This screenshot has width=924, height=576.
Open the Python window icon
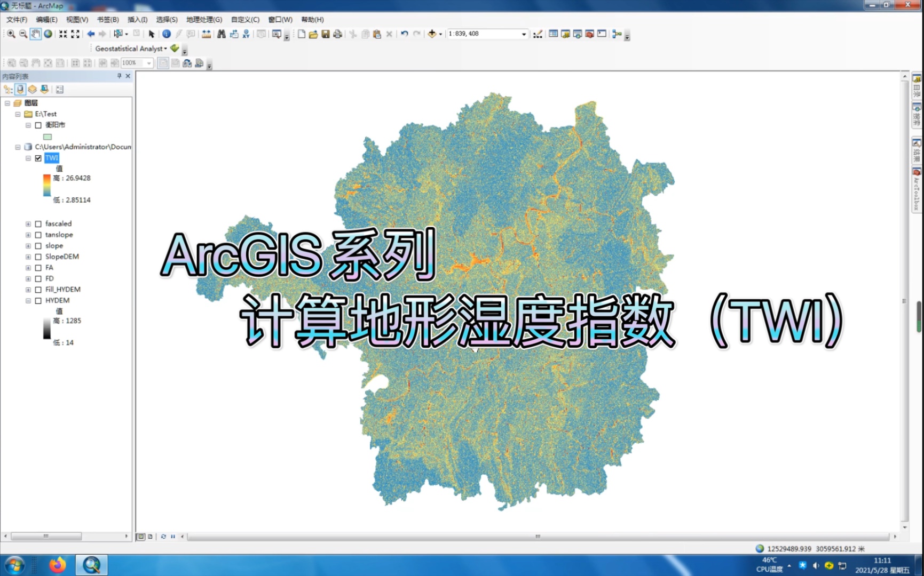(x=602, y=34)
